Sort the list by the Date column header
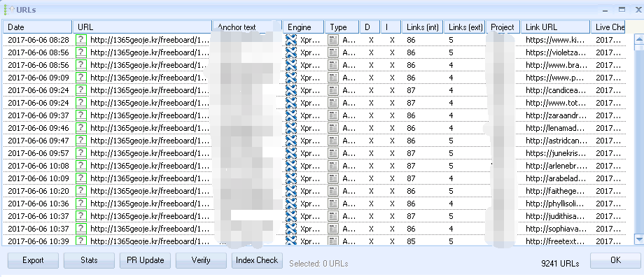The width and height of the screenshot is (644, 277). tap(38, 27)
